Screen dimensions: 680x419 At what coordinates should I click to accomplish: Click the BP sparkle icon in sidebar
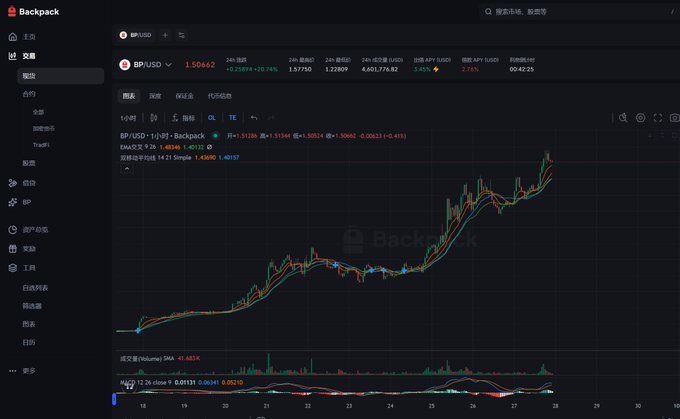tap(13, 202)
